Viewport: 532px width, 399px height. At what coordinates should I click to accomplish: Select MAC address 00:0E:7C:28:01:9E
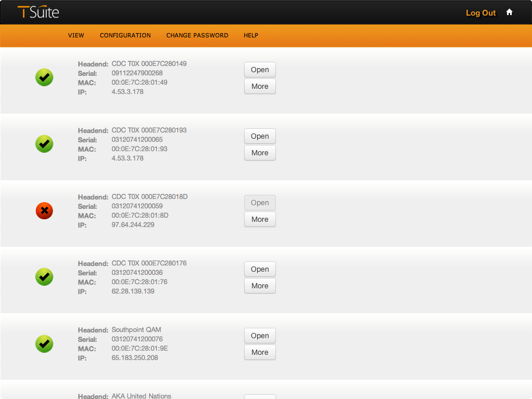click(x=140, y=349)
